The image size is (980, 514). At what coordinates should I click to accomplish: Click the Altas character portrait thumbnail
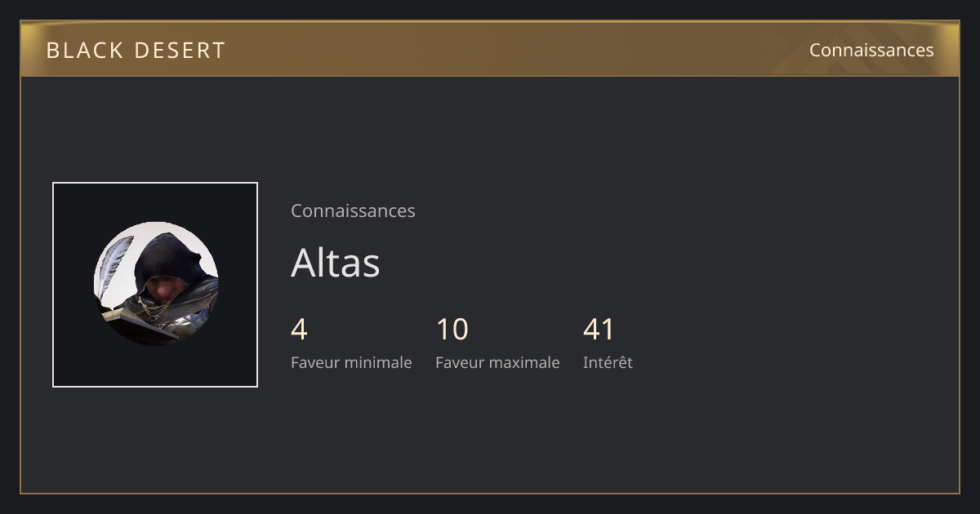point(155,285)
